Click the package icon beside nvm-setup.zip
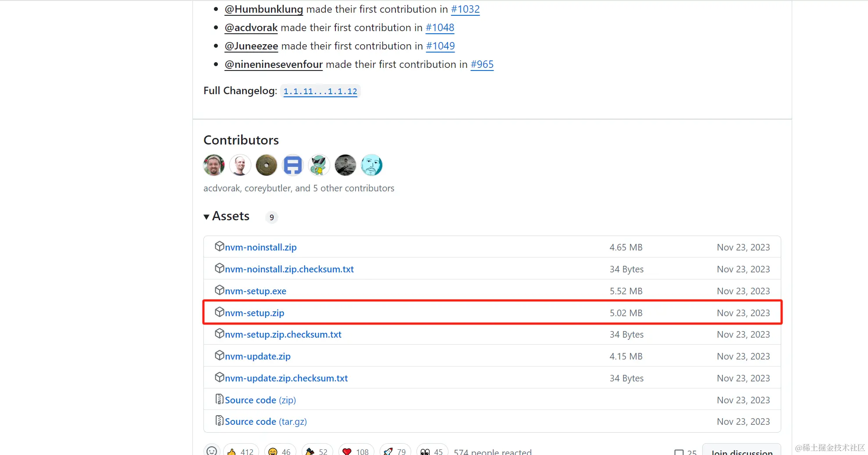Screen dimensions: 868x455 pyautogui.click(x=219, y=312)
